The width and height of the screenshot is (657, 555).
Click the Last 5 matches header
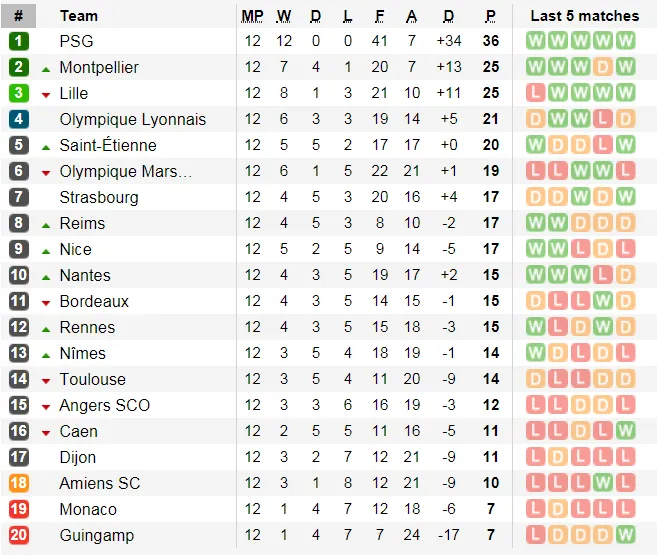584,16
